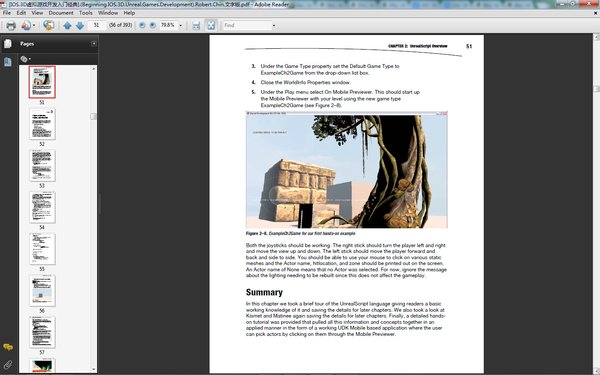
Task: Click thumbnail panel scroll-down arrow
Action: (x=94, y=369)
